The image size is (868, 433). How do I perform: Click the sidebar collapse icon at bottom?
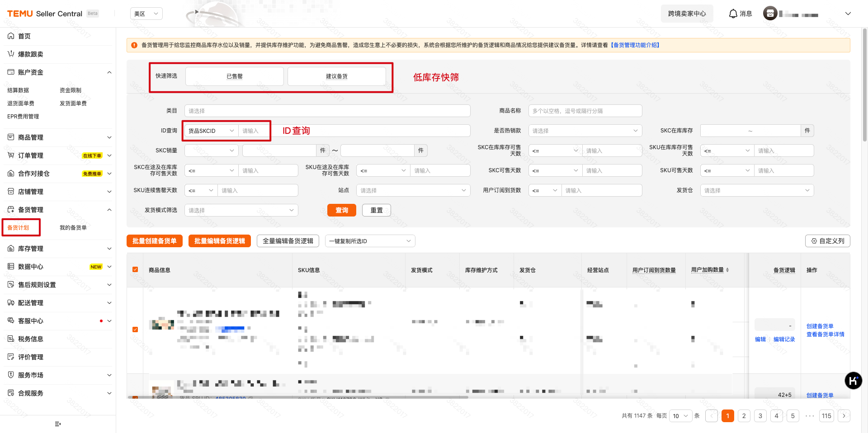[57, 424]
